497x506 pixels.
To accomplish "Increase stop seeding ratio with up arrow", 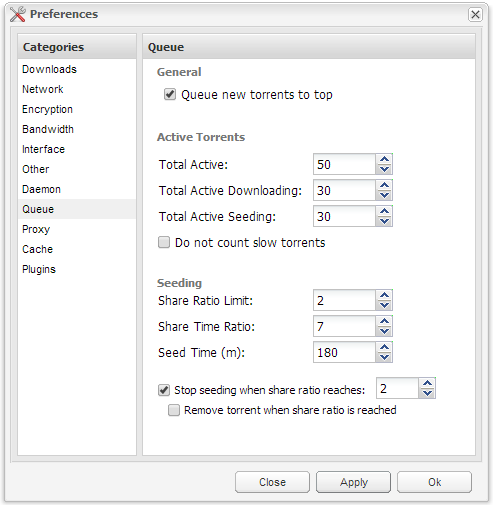I will (x=427, y=383).
